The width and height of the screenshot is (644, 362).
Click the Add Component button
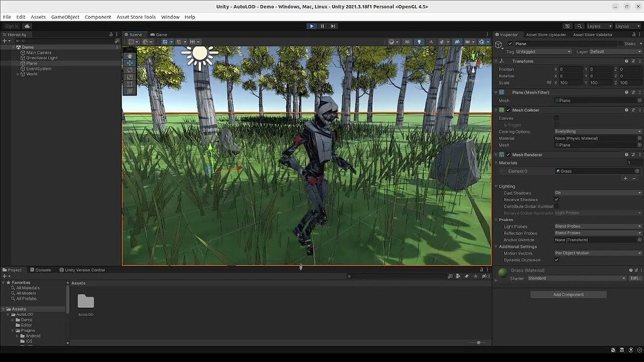click(x=567, y=294)
